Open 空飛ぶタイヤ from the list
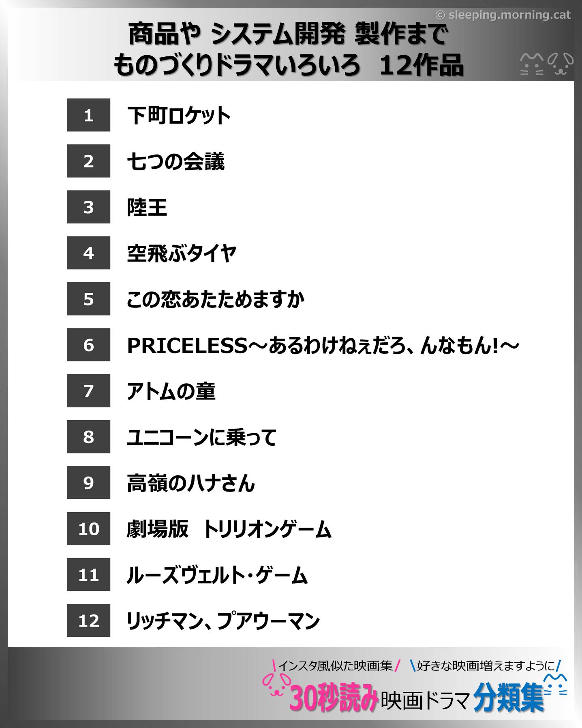Viewport: 582px width, 728px height. click(181, 253)
